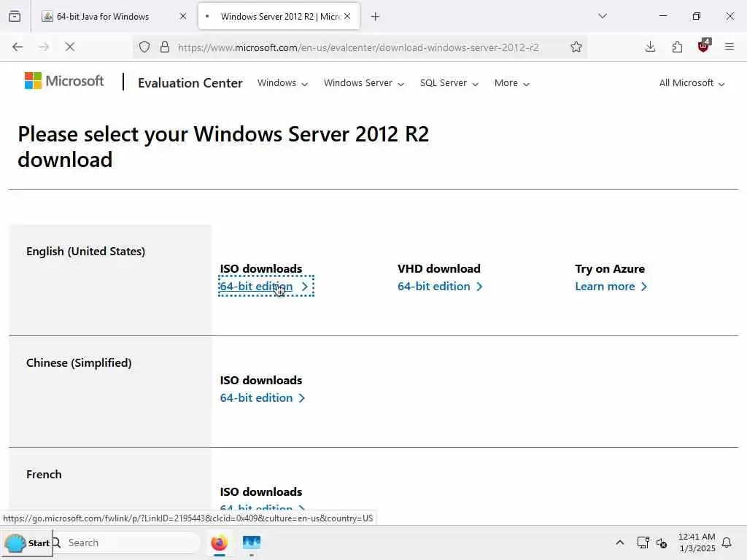
Task: Open Firefox application hamburger menu
Action: (729, 47)
